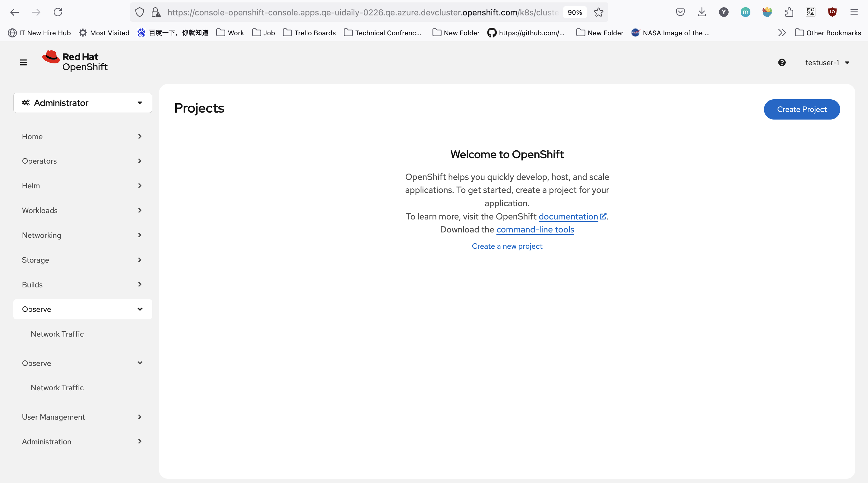Open the help question mark menu
Image resolution: width=868 pixels, height=483 pixels.
782,62
